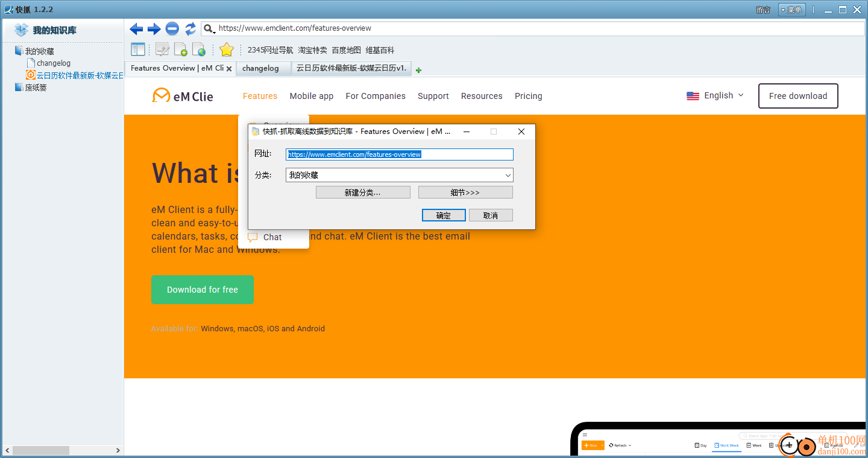
Task: Go back using the blue left arrow
Action: (x=136, y=28)
